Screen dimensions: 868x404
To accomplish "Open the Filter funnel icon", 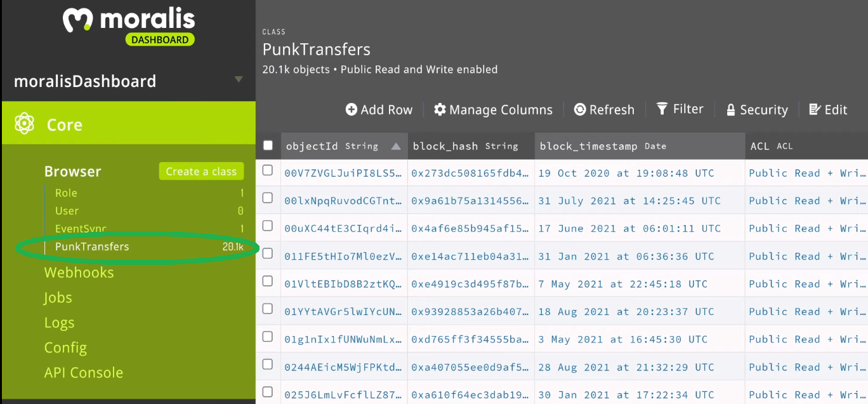I will coord(662,109).
